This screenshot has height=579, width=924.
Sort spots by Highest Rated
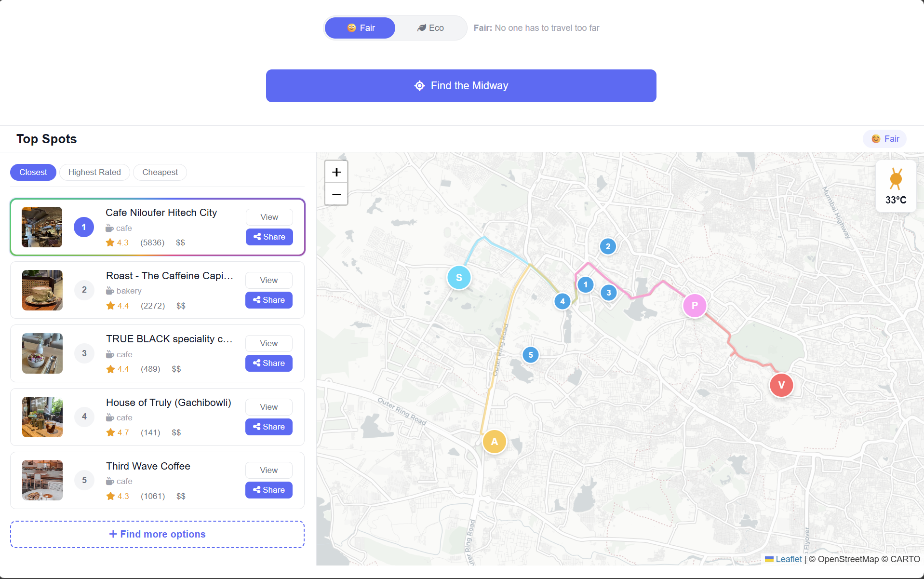[x=94, y=172]
